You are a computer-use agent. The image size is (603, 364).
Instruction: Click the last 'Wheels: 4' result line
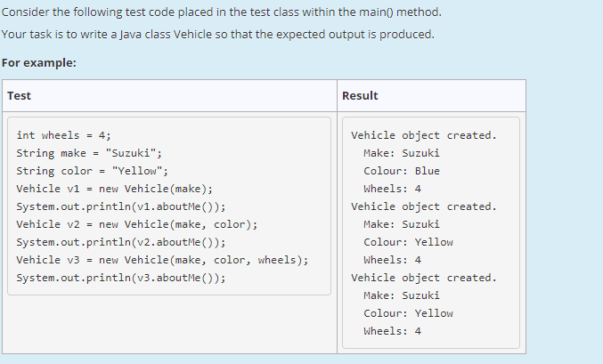393,331
